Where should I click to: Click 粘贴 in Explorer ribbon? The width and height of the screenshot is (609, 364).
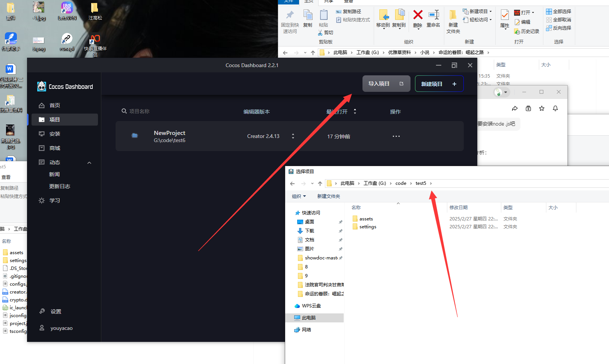[x=323, y=18]
